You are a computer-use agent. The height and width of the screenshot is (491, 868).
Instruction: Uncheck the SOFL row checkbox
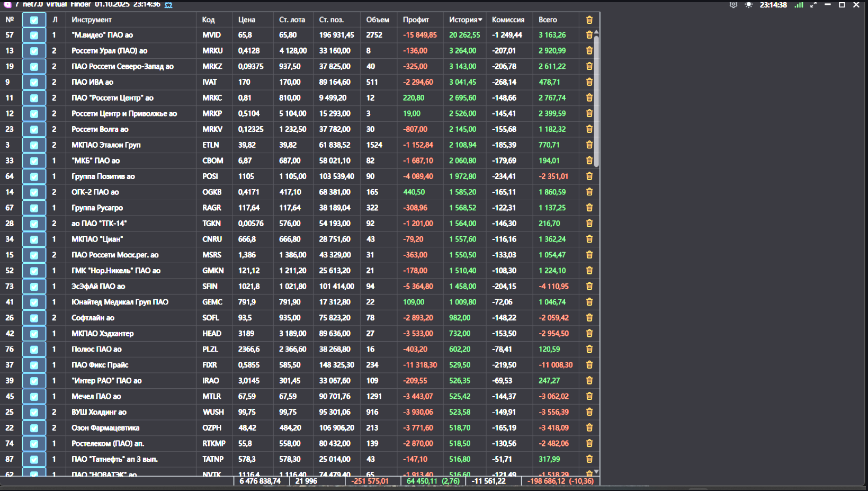click(x=34, y=318)
